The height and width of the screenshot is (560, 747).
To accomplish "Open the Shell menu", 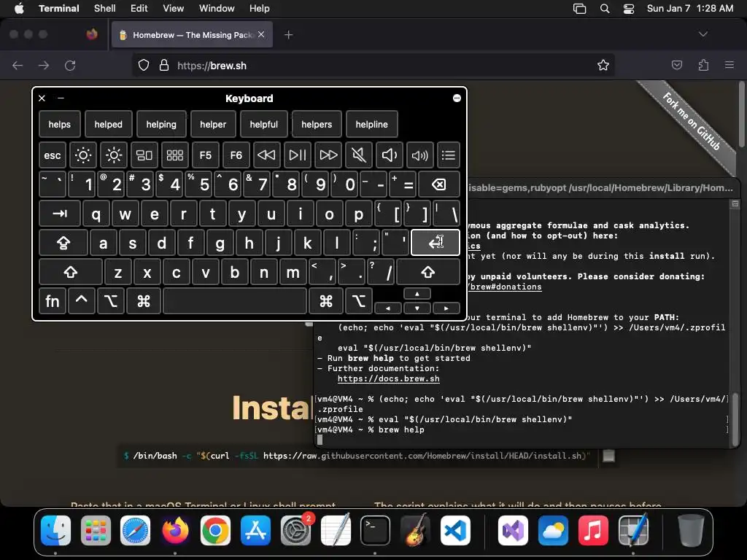I will 104,8.
